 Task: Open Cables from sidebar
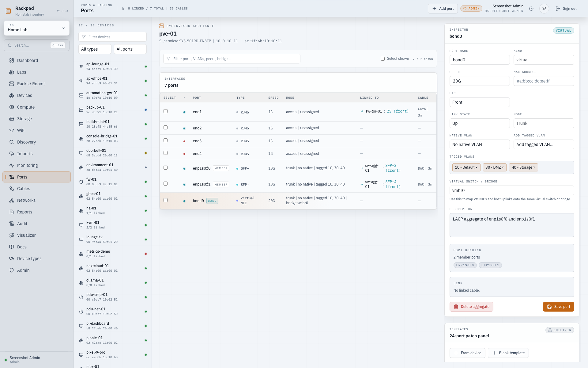pyautogui.click(x=36, y=189)
